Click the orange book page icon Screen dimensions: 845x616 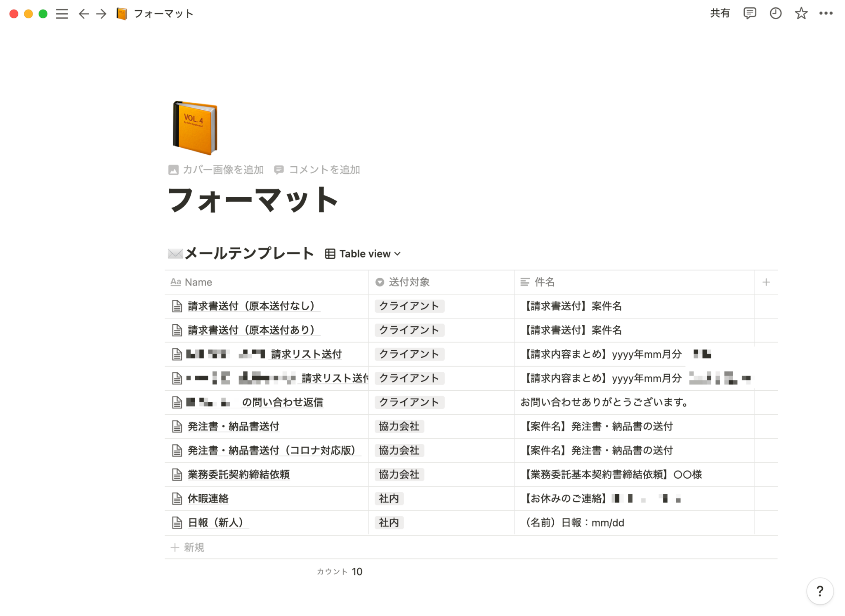[195, 128]
